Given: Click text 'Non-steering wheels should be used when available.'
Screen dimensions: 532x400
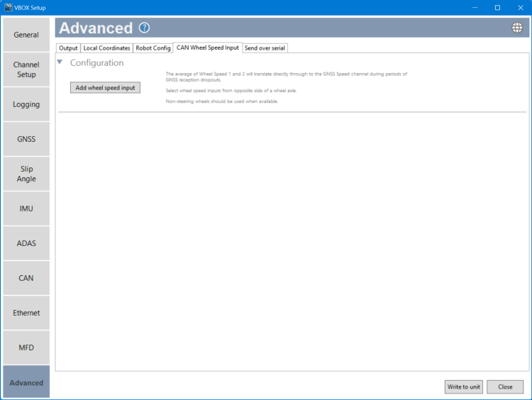Looking at the screenshot, I should coord(221,101).
